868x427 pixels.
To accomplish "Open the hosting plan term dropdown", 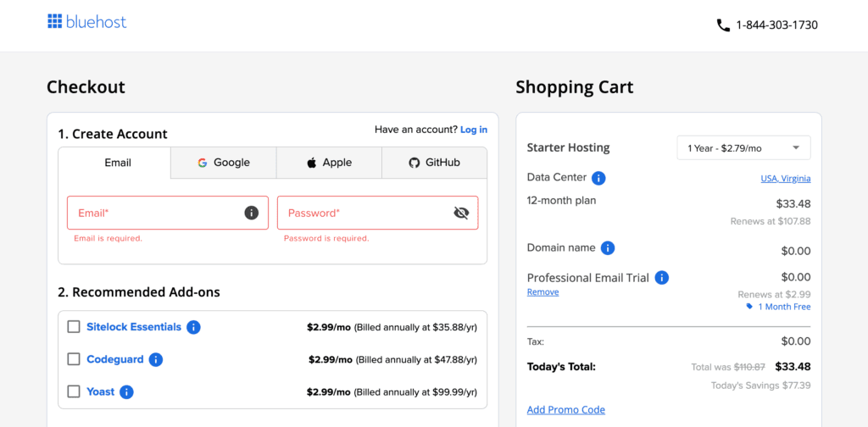I will [x=743, y=148].
